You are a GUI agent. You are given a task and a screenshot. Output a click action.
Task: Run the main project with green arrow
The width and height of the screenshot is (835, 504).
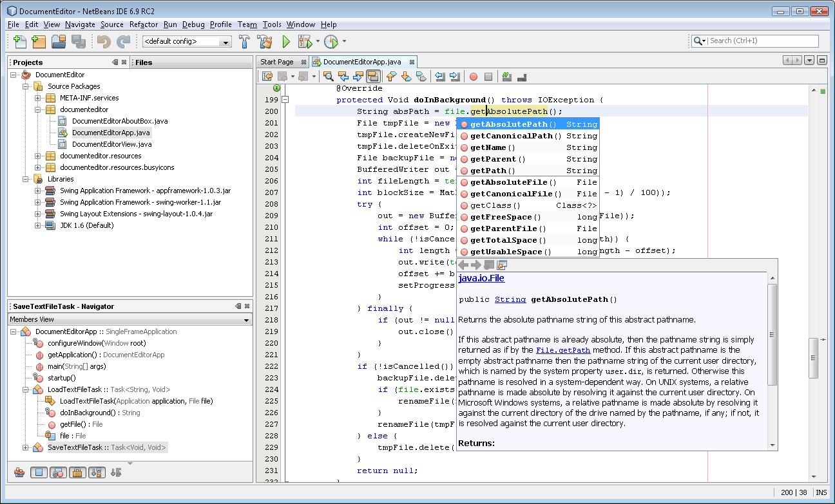click(x=286, y=42)
